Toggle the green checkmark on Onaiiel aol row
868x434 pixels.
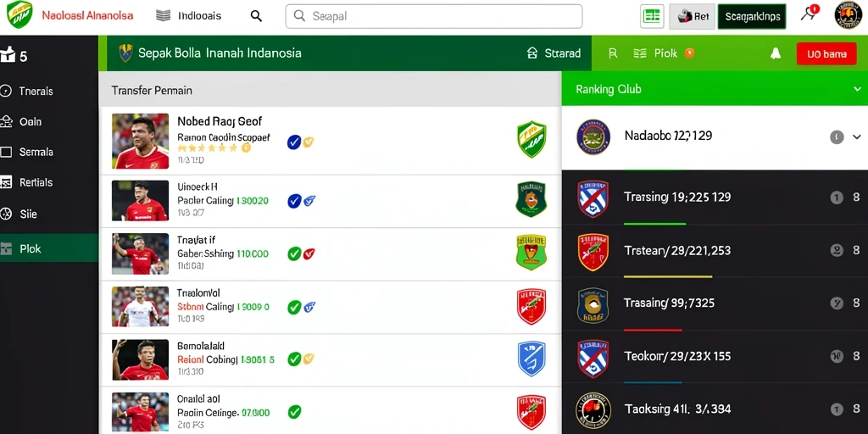coord(294,411)
